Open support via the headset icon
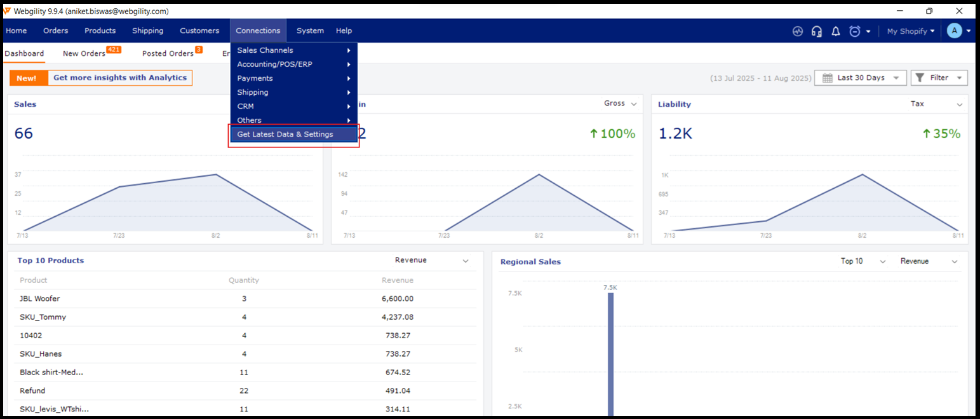The height and width of the screenshot is (419, 980). [x=817, y=31]
